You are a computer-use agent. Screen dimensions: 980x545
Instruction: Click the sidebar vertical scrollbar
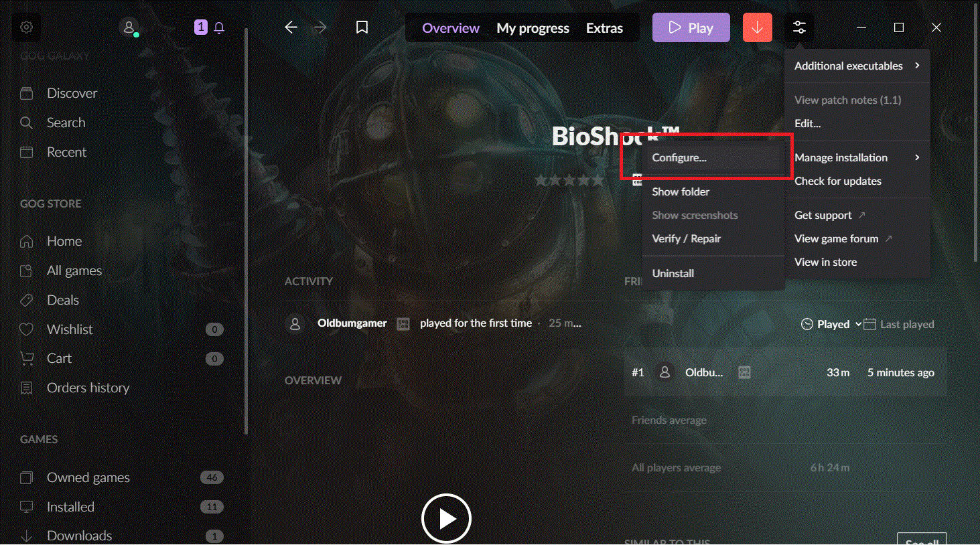246,231
